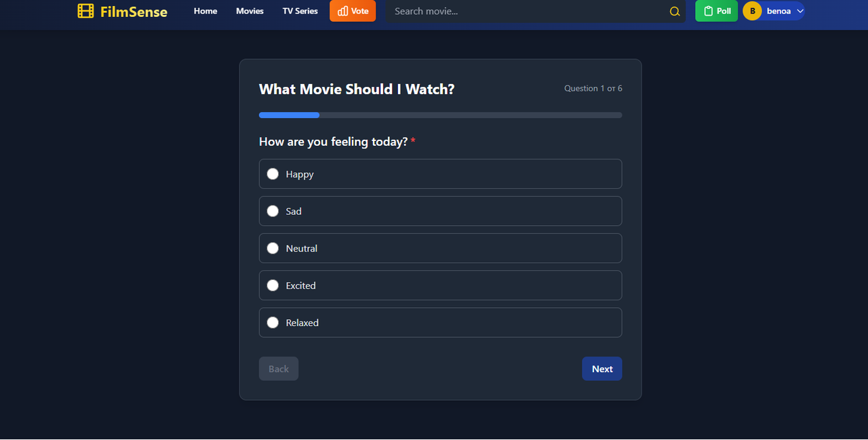The height and width of the screenshot is (440, 868).
Task: Select the Relaxed radio button
Action: coord(273,323)
